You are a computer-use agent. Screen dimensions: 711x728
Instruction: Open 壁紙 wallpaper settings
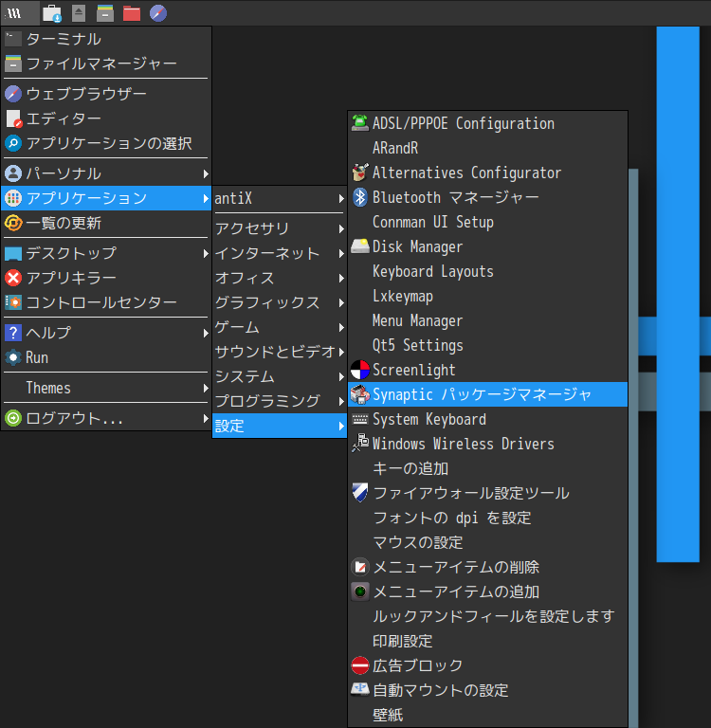click(487, 715)
